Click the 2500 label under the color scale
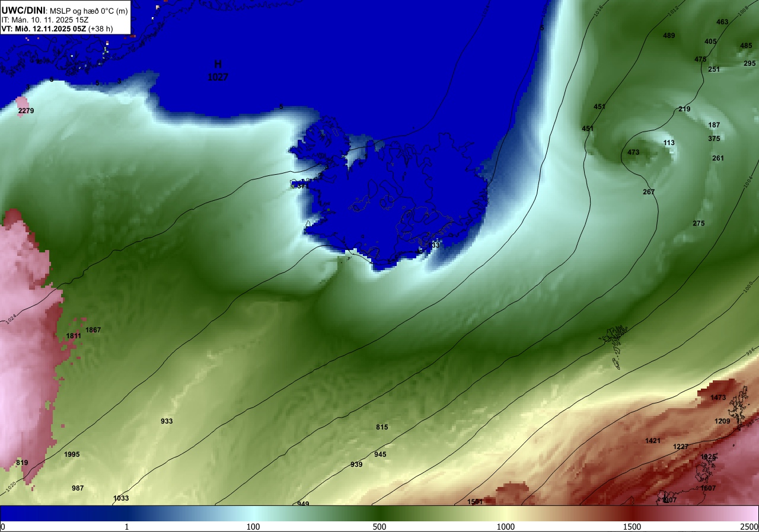Viewport: 759px width, 532px height. click(x=749, y=527)
